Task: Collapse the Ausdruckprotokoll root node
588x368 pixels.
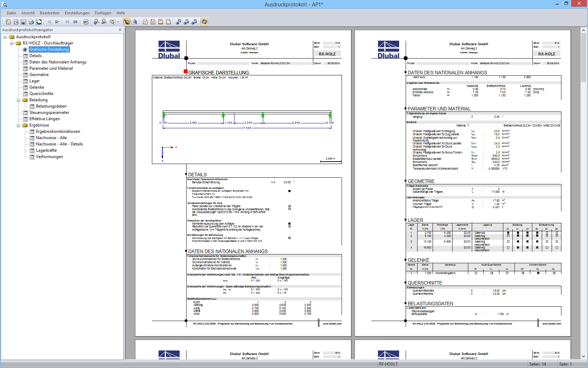Action: (x=5, y=37)
